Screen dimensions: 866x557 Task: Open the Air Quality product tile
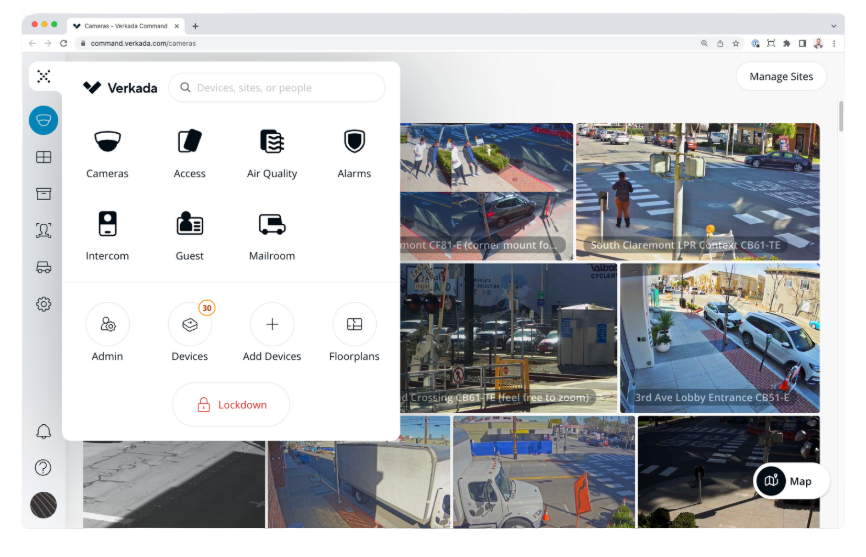tap(272, 154)
